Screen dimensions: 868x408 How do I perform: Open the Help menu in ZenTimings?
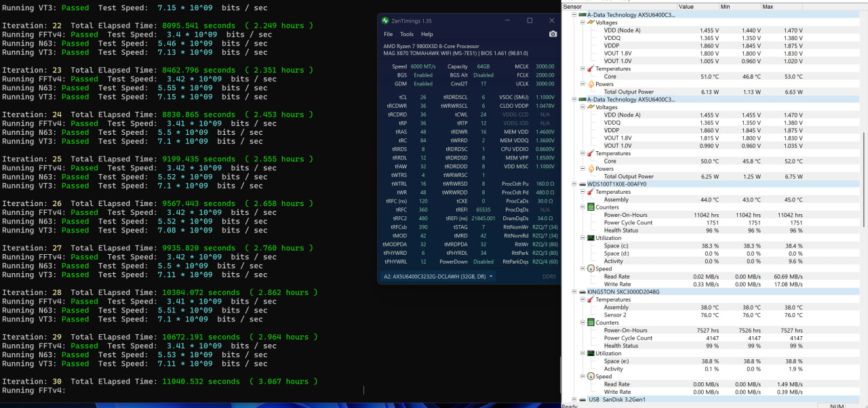pyautogui.click(x=427, y=34)
